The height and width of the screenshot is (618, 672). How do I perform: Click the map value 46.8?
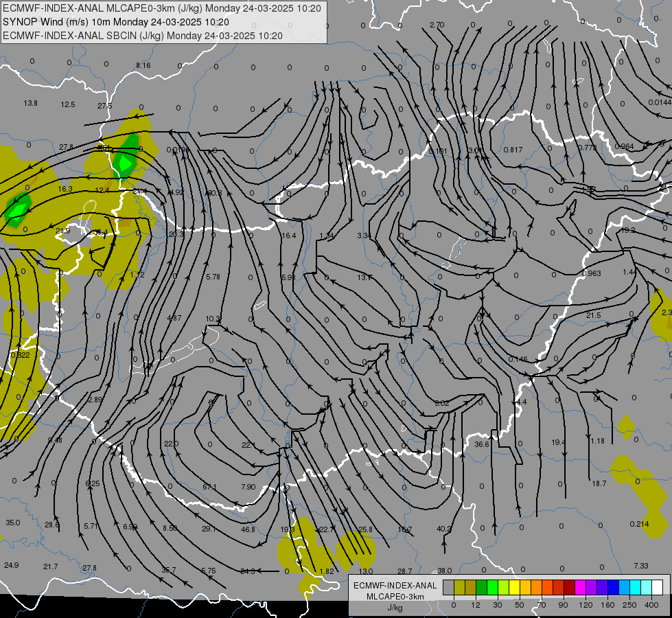[x=248, y=529]
